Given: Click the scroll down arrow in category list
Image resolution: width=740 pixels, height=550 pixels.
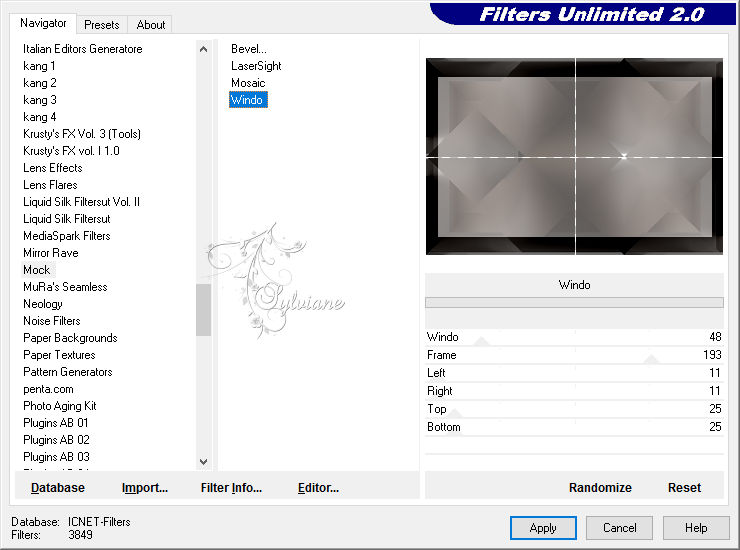Looking at the screenshot, I should [203, 462].
